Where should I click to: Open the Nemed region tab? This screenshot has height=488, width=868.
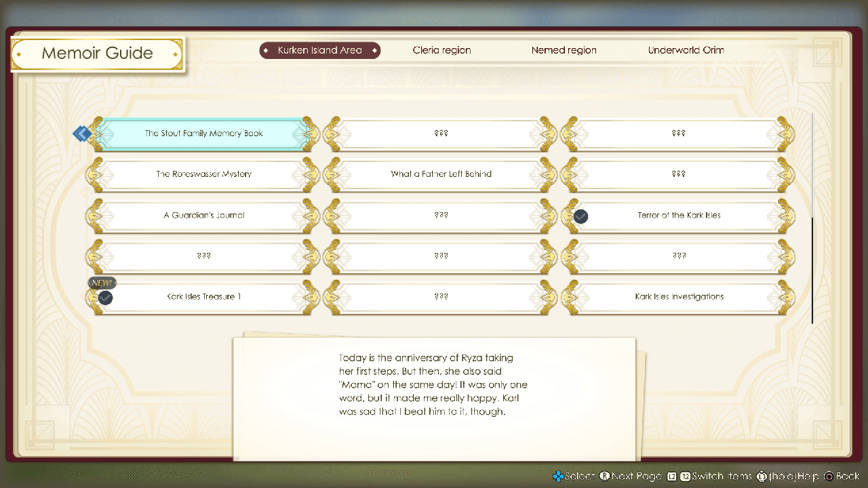(564, 50)
